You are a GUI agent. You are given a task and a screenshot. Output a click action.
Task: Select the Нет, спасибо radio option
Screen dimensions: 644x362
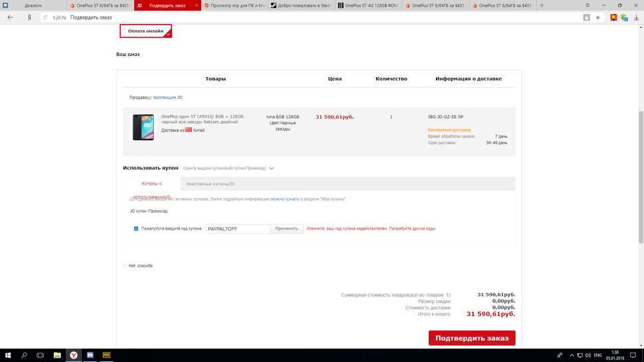pyautogui.click(x=125, y=266)
